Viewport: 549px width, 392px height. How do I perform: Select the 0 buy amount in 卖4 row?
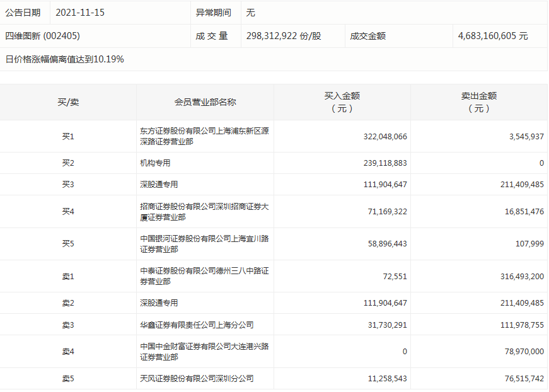coord(405,352)
